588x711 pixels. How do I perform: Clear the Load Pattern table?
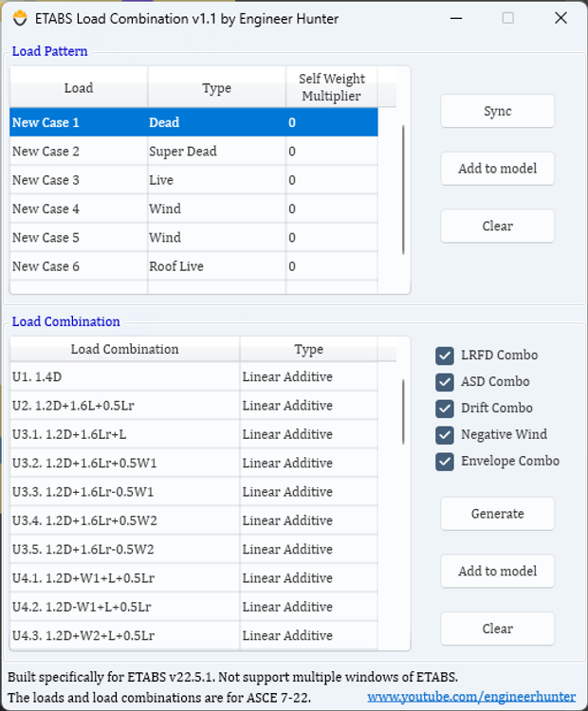tap(497, 227)
